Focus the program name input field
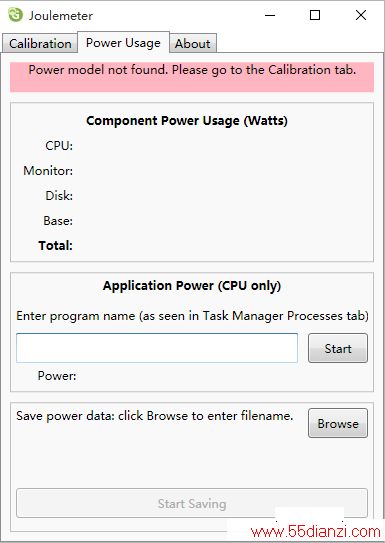 (157, 348)
